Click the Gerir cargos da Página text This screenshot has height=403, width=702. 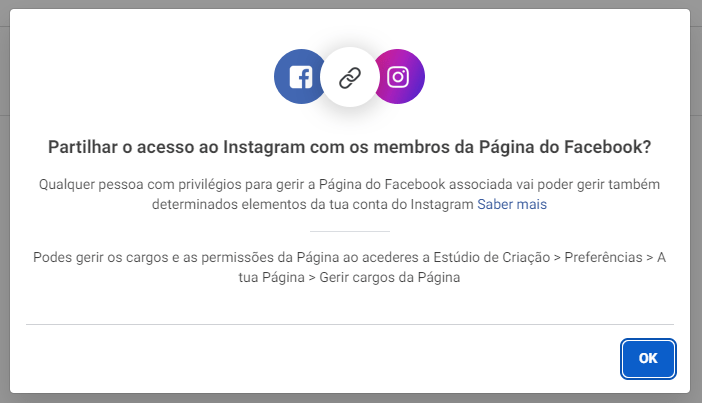(x=389, y=279)
